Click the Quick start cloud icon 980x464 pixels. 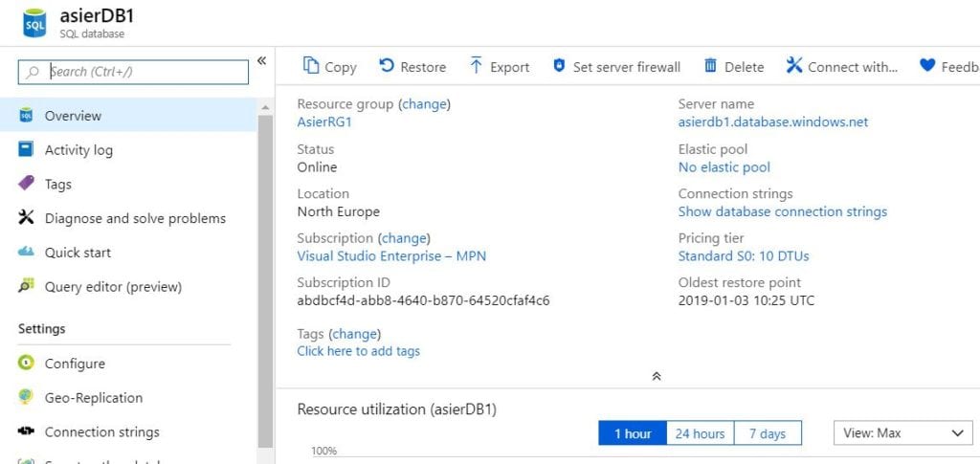pos(26,253)
